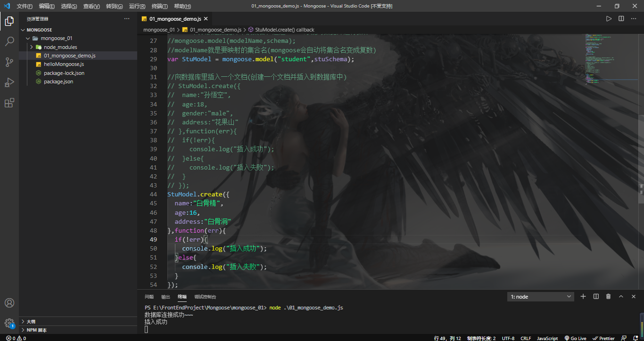Click terminal output text 数据库连接成功~~~
This screenshot has height=341, width=644.
point(169,315)
